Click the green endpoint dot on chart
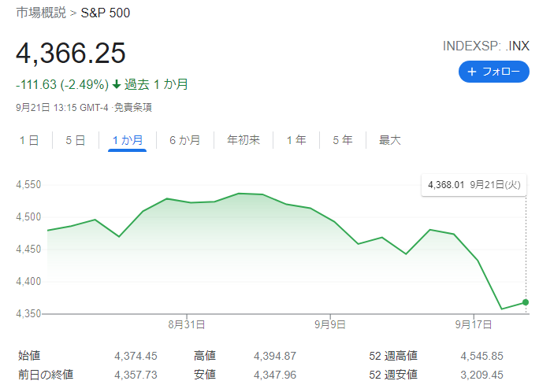Screen dimensions: 539x392 [x=526, y=302]
